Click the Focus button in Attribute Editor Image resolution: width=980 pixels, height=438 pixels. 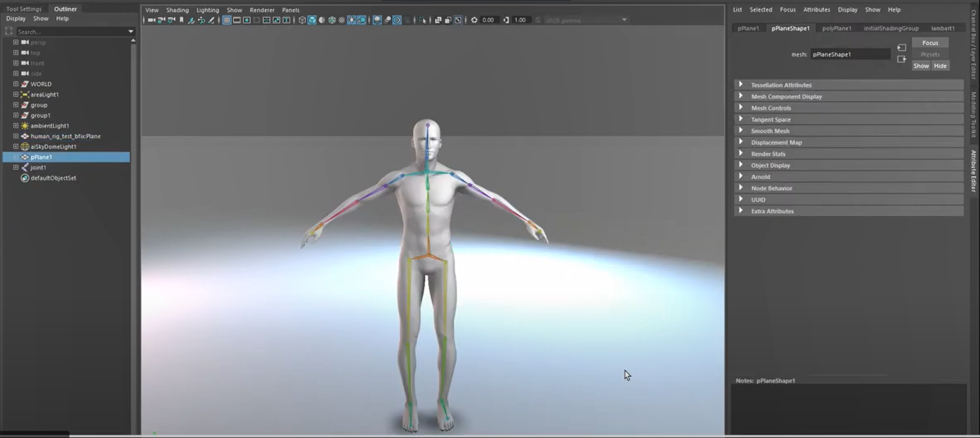930,43
